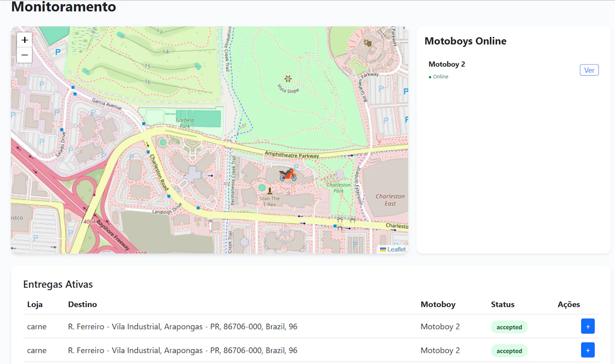Click the Garcia Avenue label on map
Screen dimensions: 615x364
106,104
